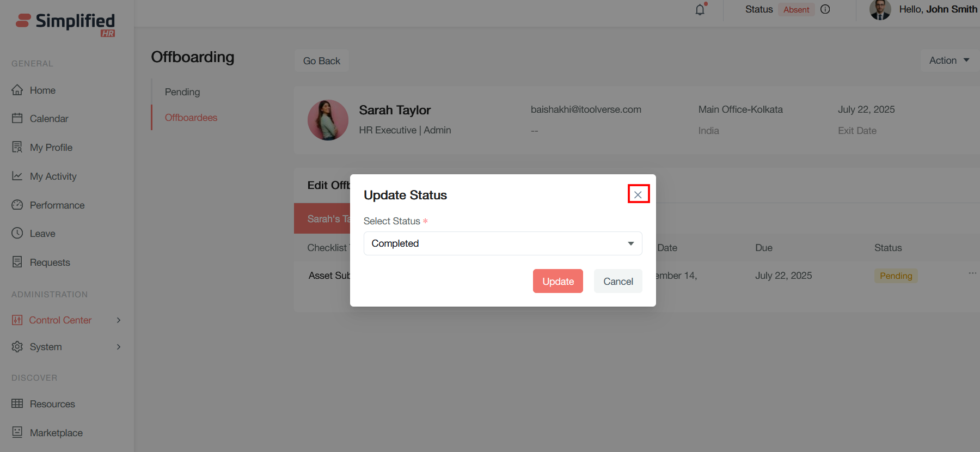The height and width of the screenshot is (452, 980).
Task: Open the Action dropdown menu
Action: tap(949, 60)
